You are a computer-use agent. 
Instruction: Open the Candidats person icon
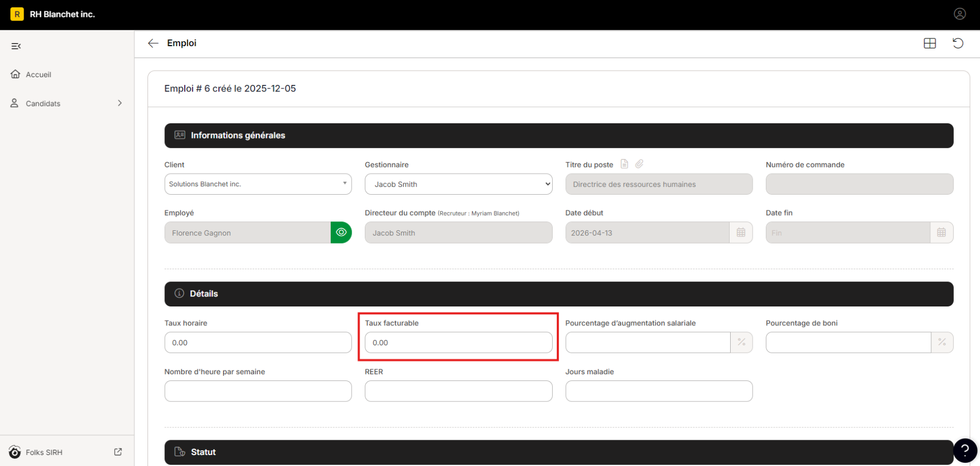[x=15, y=103]
